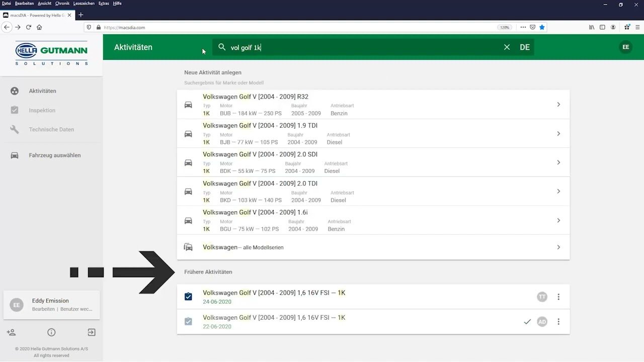Click the bookmark star in the address bar
Screen dimensions: 644x362
[542, 27]
